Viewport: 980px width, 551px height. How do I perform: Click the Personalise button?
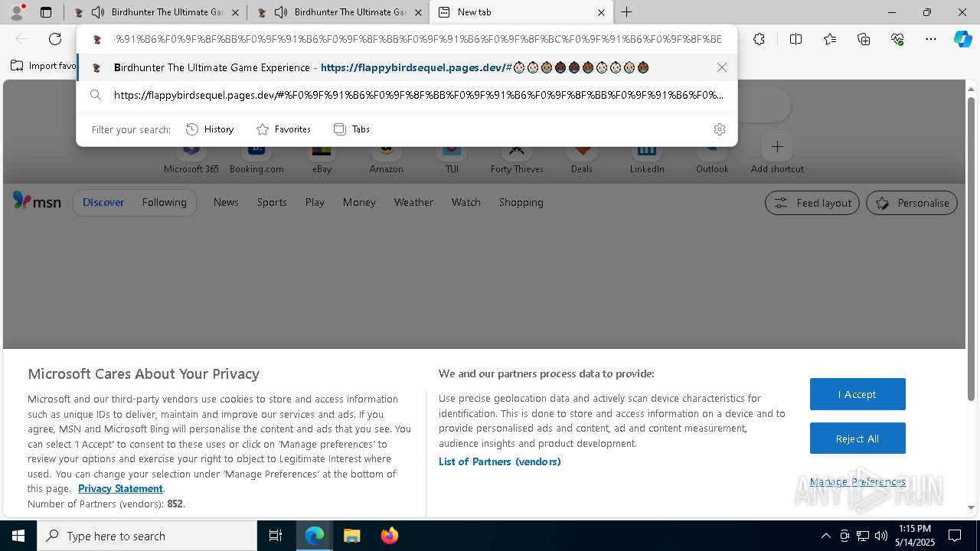912,203
